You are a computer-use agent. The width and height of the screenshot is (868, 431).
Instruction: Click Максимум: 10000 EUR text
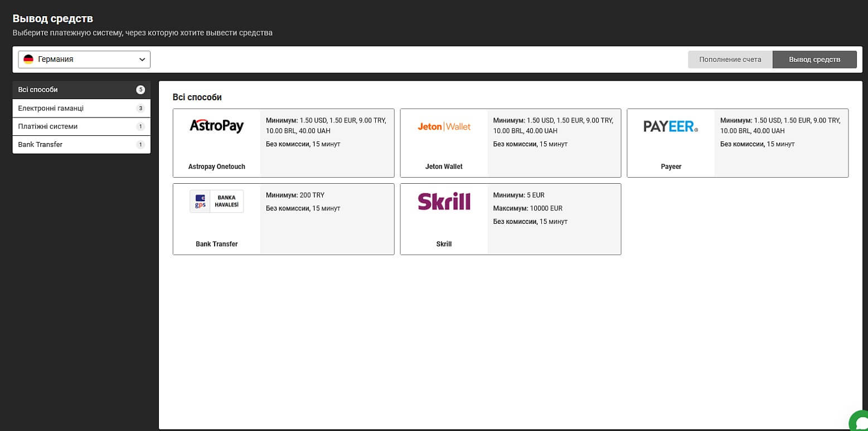(x=527, y=208)
